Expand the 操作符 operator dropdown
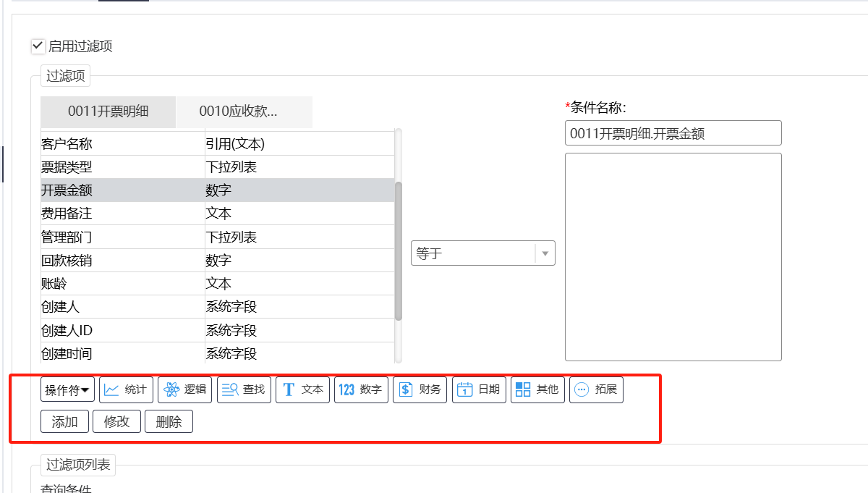Screen dimensions: 868x493 tap(68, 389)
